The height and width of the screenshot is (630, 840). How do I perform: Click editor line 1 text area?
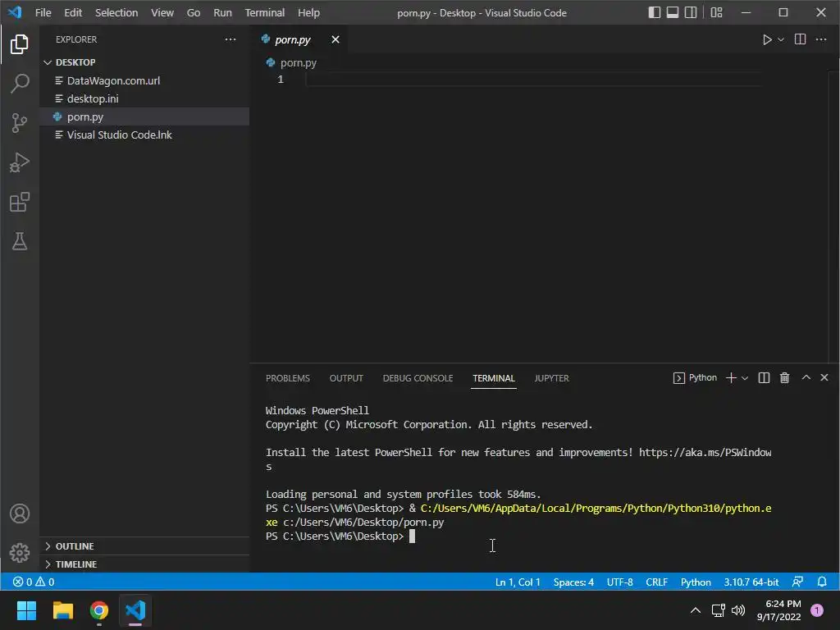click(x=533, y=80)
